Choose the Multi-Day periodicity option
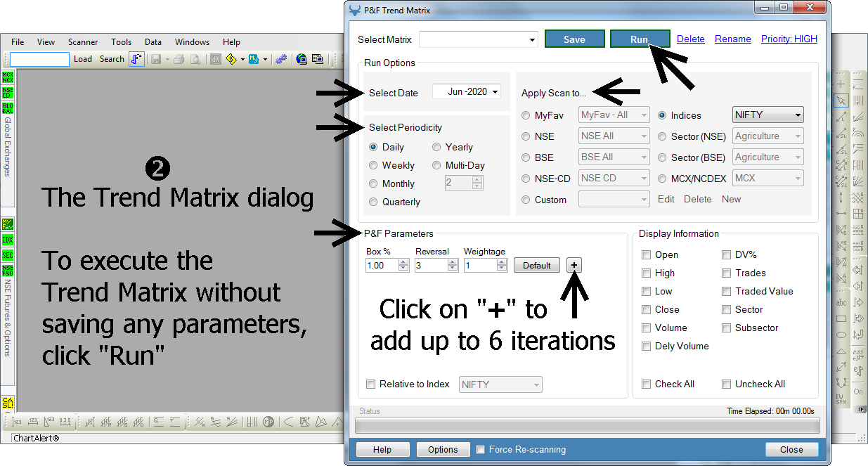Screen dimensions: 868x466 (437, 165)
